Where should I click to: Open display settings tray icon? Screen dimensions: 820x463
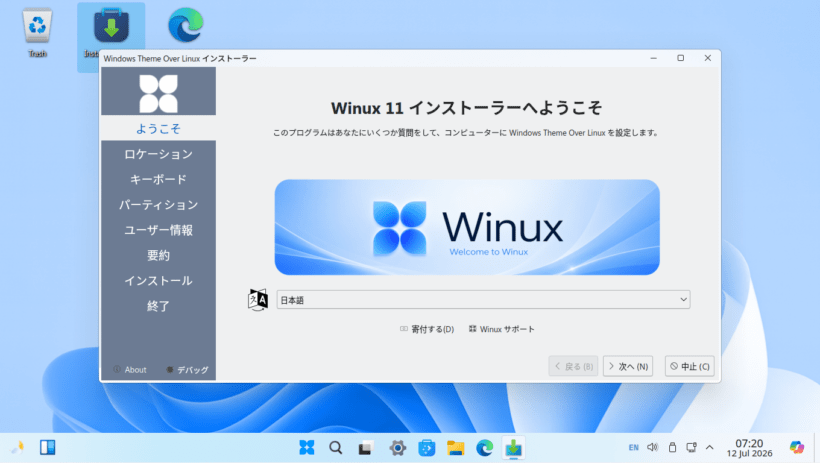[691, 447]
